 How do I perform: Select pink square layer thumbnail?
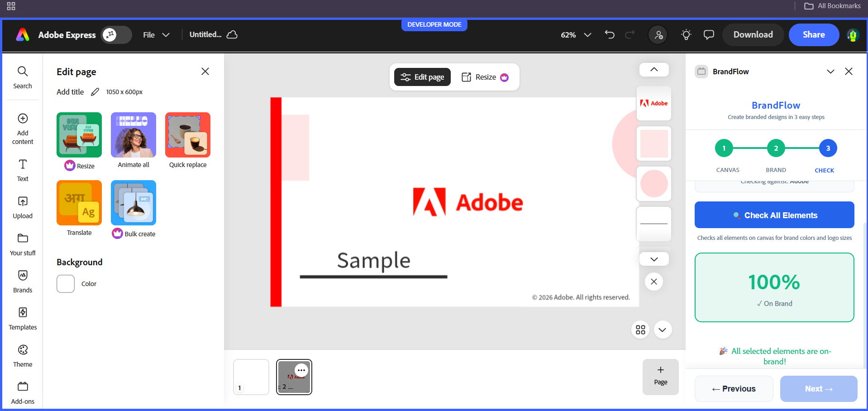tap(654, 143)
